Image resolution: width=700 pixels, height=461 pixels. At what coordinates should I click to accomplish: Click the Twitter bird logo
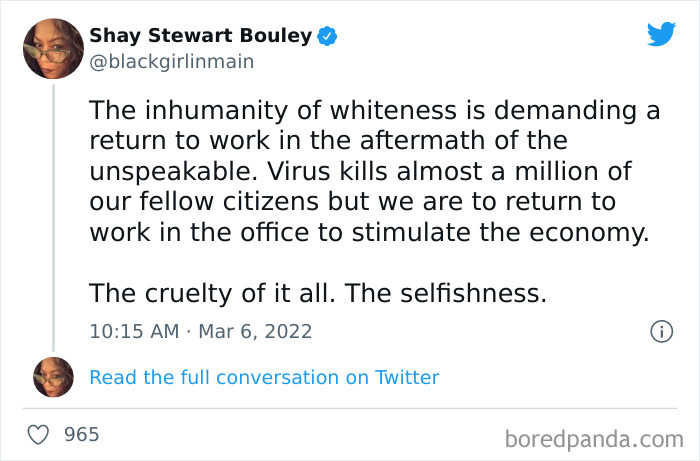click(661, 35)
